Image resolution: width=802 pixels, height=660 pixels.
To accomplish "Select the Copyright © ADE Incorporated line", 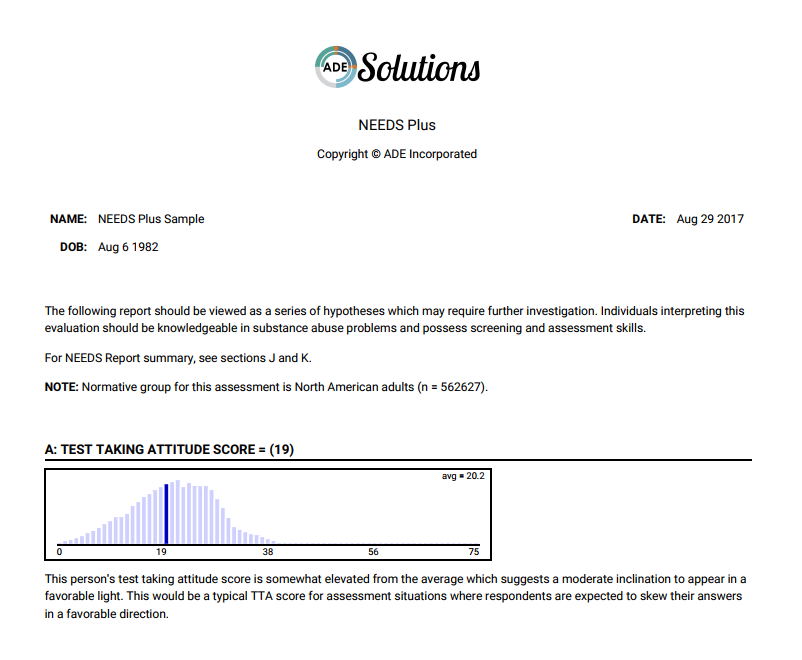I will pyautogui.click(x=397, y=154).
